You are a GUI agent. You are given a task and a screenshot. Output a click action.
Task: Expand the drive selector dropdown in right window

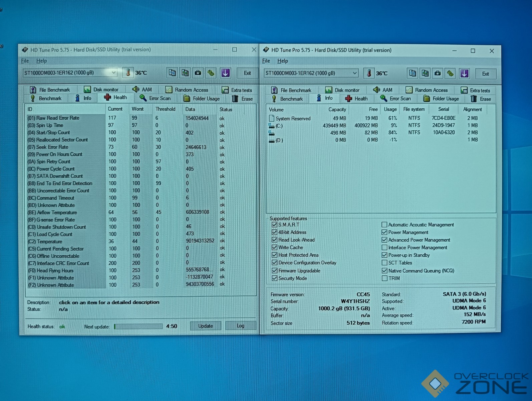click(355, 73)
